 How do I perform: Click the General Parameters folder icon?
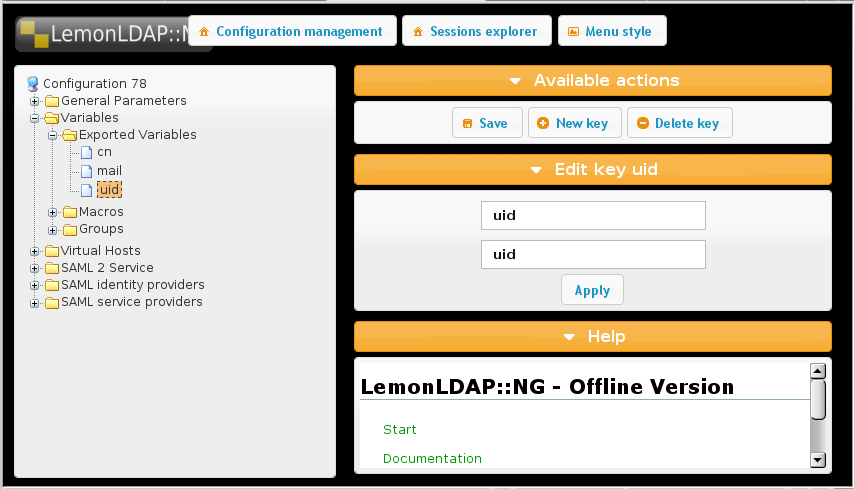coord(52,101)
